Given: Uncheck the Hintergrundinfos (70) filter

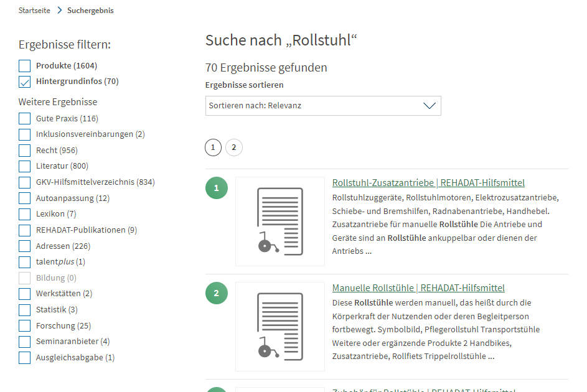Looking at the screenshot, I should (x=25, y=82).
